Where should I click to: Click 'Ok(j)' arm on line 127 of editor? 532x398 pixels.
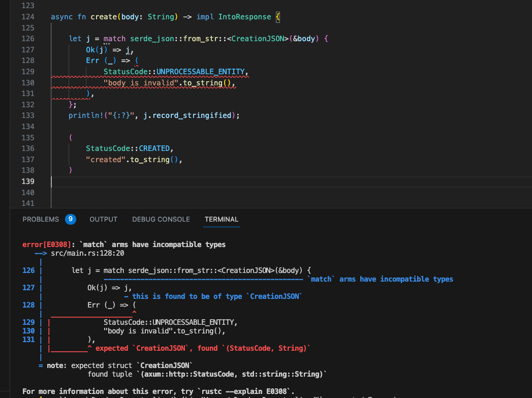pyautogui.click(x=97, y=50)
